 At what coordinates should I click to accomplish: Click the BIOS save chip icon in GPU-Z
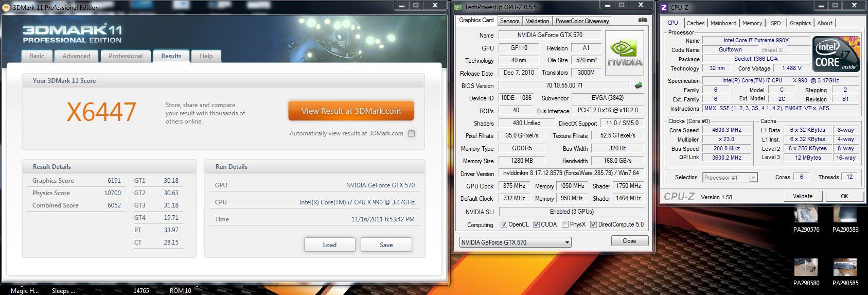click(x=639, y=85)
